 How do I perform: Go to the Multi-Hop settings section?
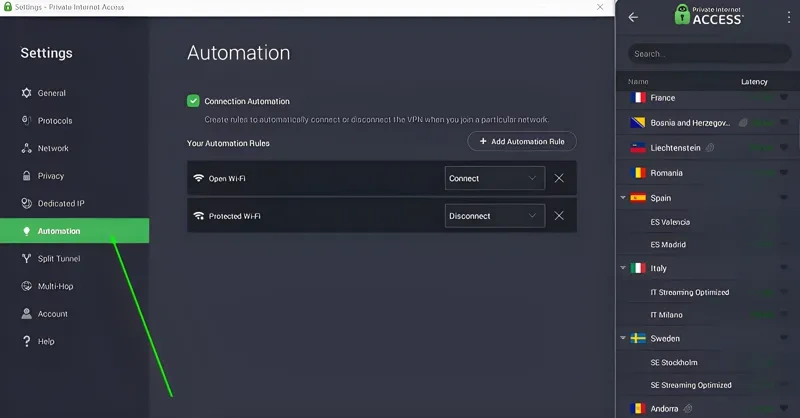55,287
